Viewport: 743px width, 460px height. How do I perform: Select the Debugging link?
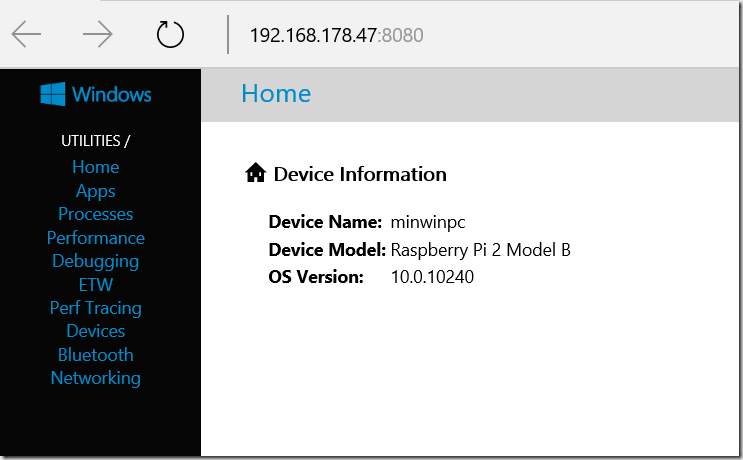coord(96,262)
